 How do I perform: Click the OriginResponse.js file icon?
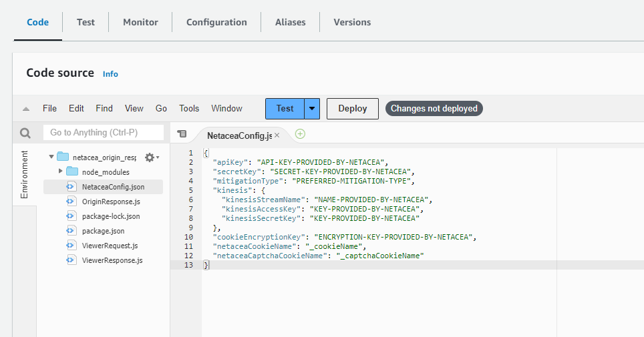(71, 202)
